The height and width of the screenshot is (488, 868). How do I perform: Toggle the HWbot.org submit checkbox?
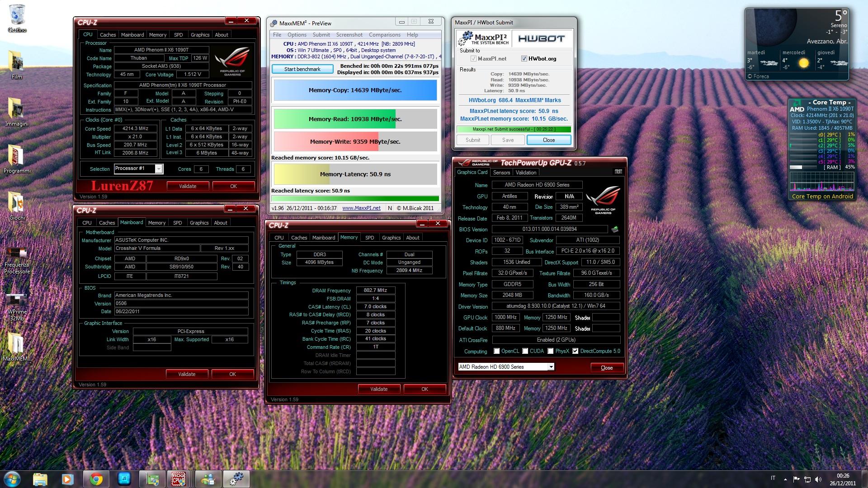[x=524, y=59]
